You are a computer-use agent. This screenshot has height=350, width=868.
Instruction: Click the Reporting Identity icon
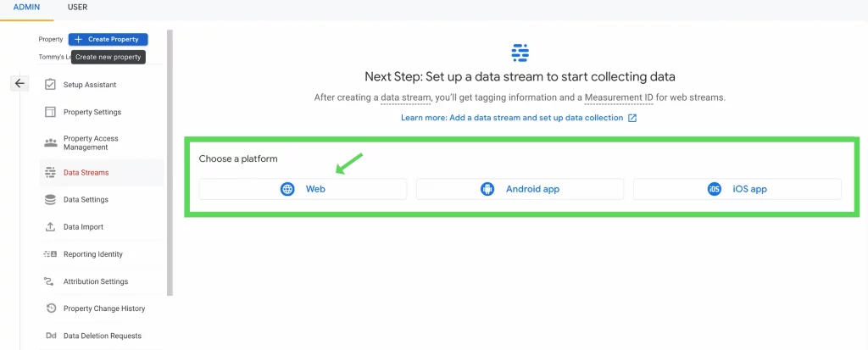pos(50,254)
